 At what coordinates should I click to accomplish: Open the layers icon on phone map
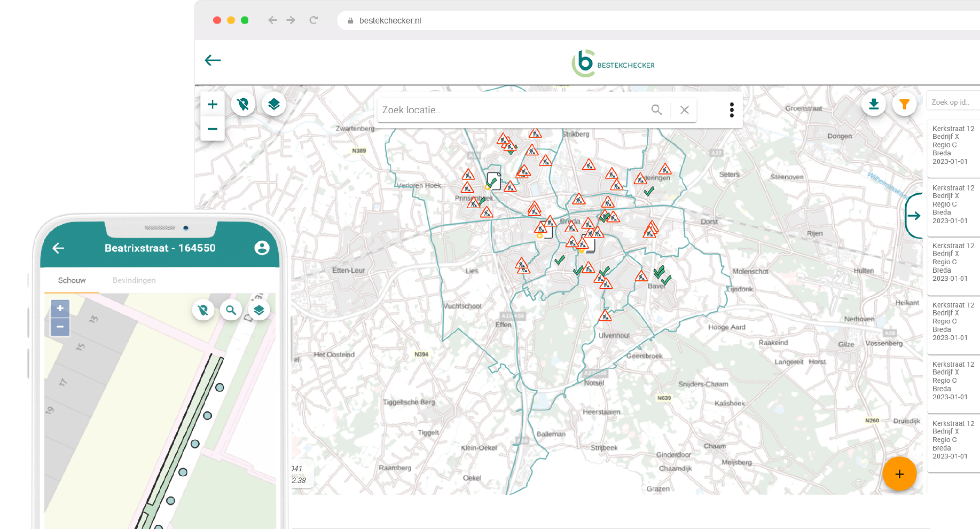(x=259, y=310)
